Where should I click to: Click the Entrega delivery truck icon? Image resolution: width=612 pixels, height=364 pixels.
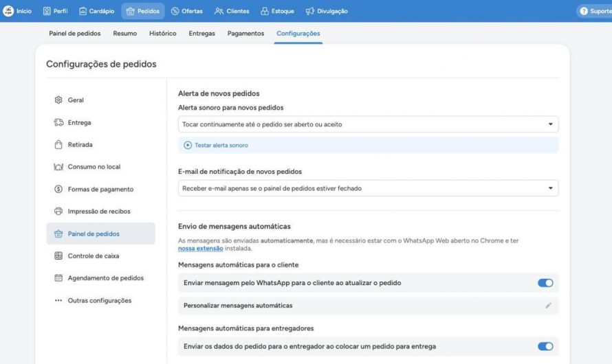[58, 122]
